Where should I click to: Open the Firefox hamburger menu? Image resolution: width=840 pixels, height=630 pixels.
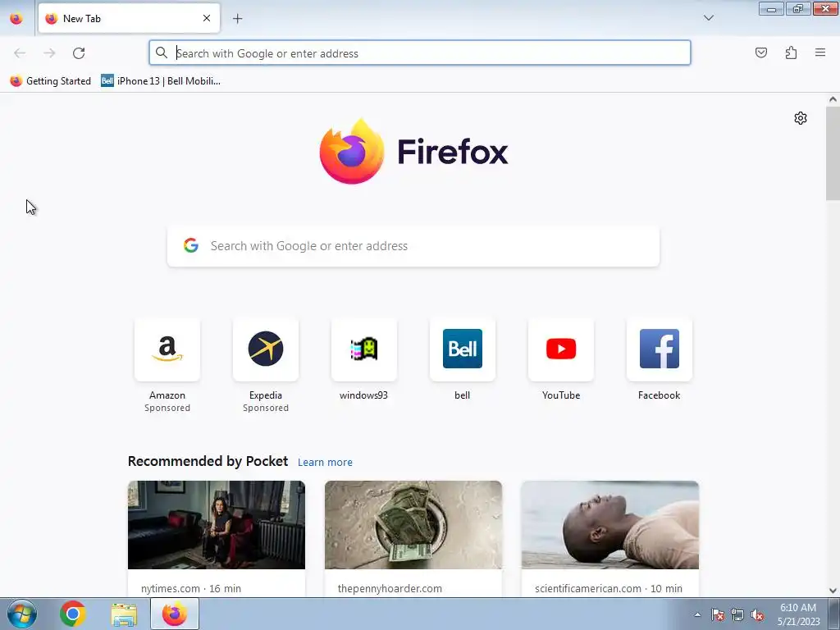click(x=819, y=52)
